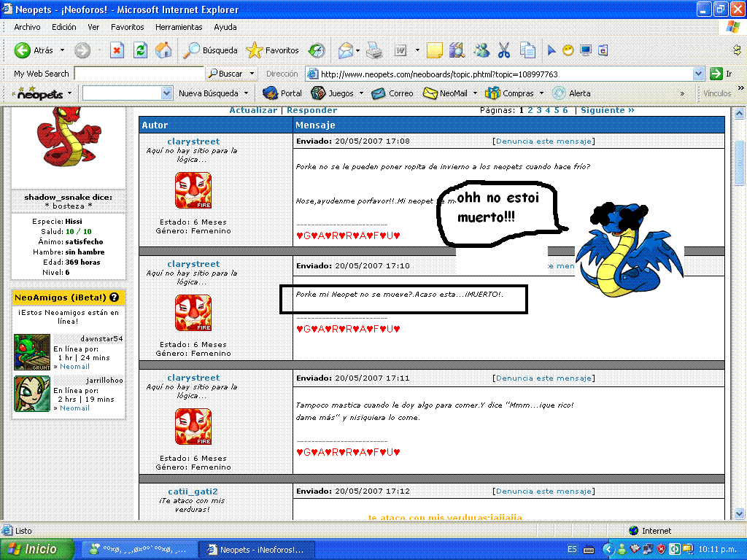Click Denuncia este mensaje for 17:11 post
Image resolution: width=747 pixels, height=560 pixels.
pyautogui.click(x=543, y=378)
